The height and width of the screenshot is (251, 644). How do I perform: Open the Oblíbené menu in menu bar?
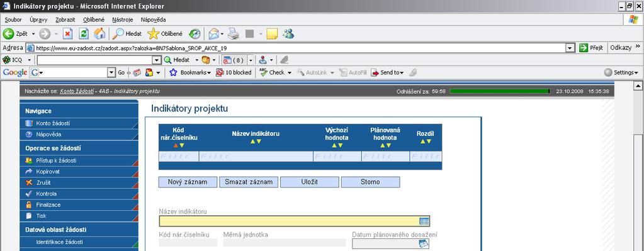click(x=94, y=20)
